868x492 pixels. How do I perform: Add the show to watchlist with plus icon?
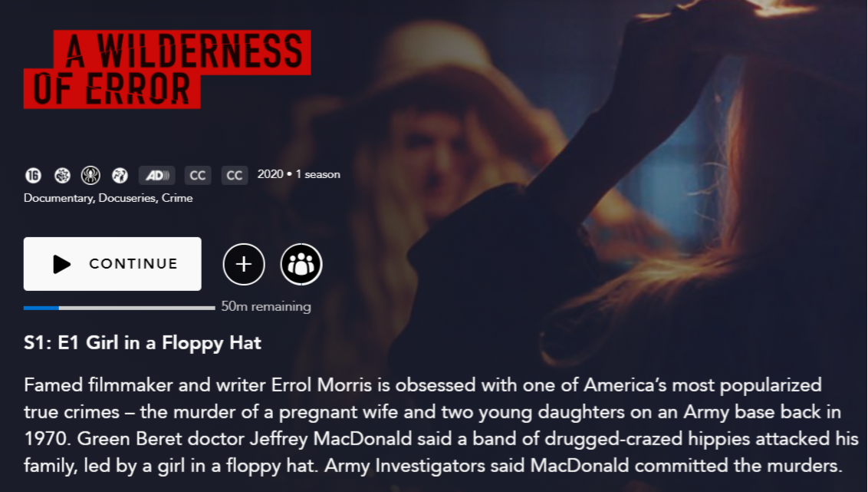click(x=244, y=264)
